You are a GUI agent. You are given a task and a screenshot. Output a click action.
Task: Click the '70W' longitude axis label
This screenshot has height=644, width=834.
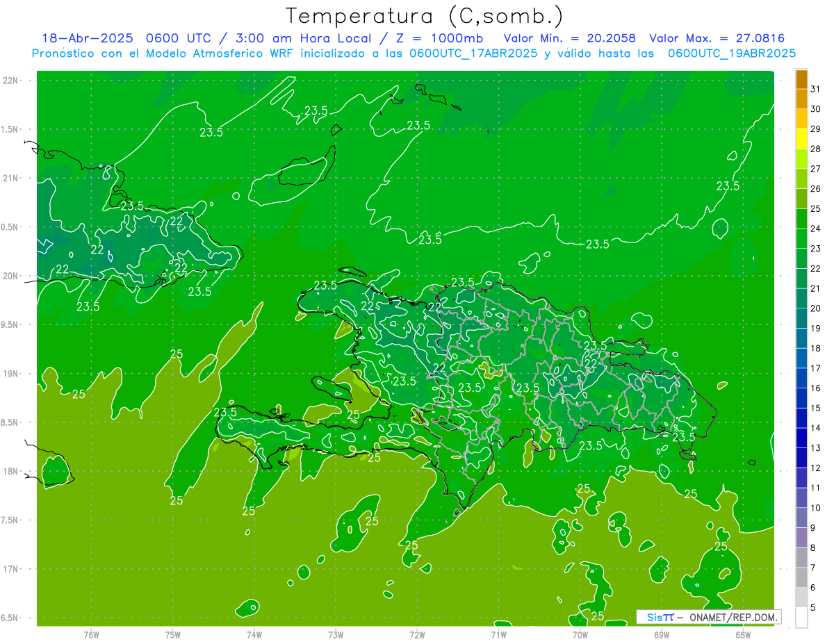(580, 634)
